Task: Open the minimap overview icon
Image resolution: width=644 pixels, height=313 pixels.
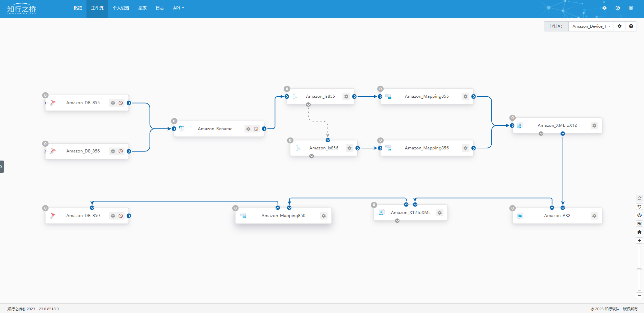Action: [x=639, y=224]
